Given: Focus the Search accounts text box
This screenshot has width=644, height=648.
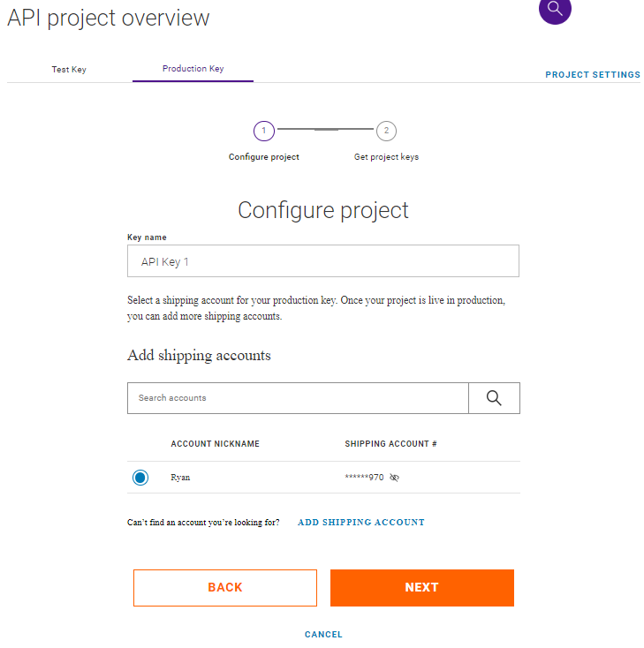Looking at the screenshot, I should 298,398.
